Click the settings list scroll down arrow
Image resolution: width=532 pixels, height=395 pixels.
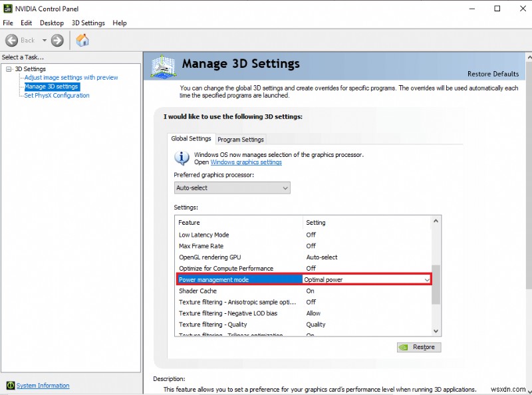point(436,330)
